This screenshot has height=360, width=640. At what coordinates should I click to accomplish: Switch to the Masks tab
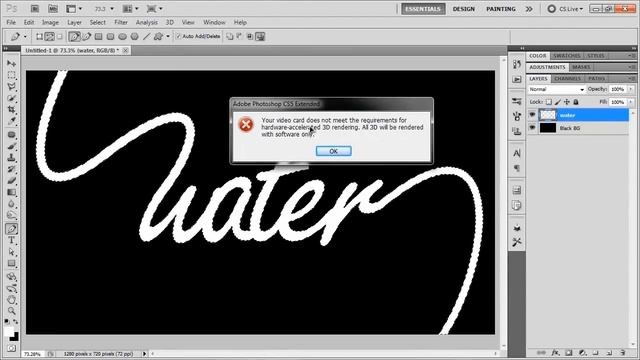point(581,67)
